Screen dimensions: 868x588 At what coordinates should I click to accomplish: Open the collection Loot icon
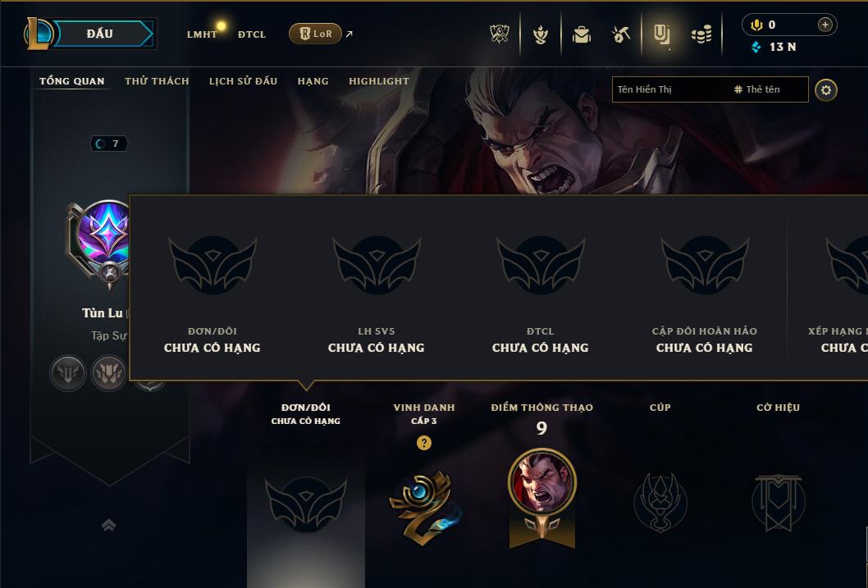point(661,34)
